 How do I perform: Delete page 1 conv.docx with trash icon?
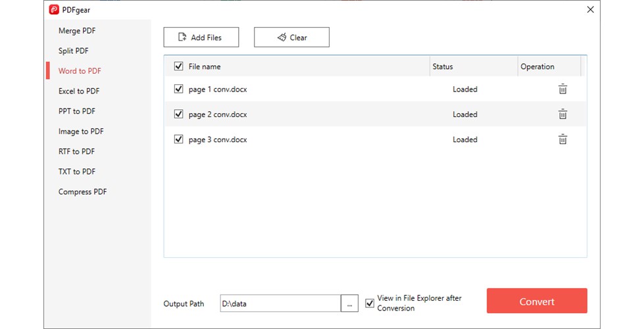coord(562,89)
